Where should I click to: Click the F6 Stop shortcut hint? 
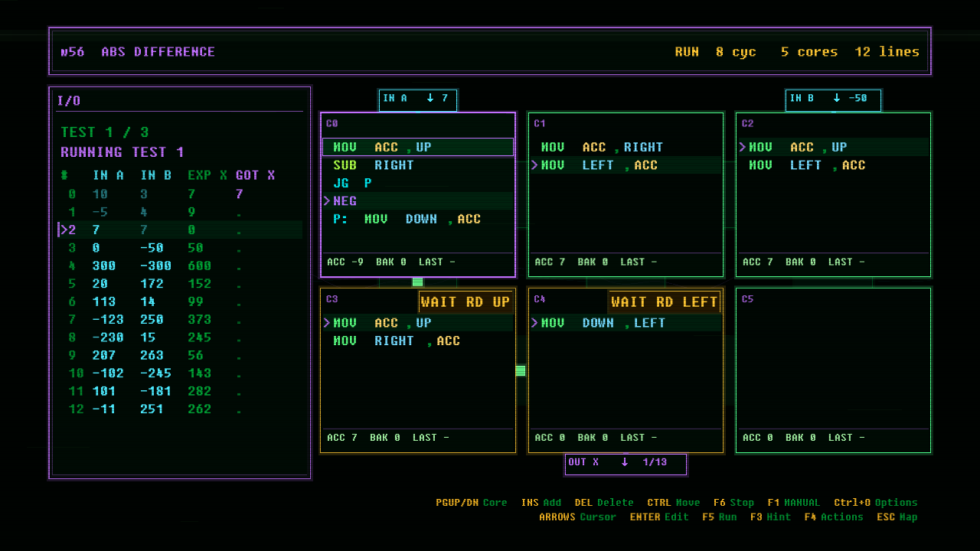tap(733, 503)
